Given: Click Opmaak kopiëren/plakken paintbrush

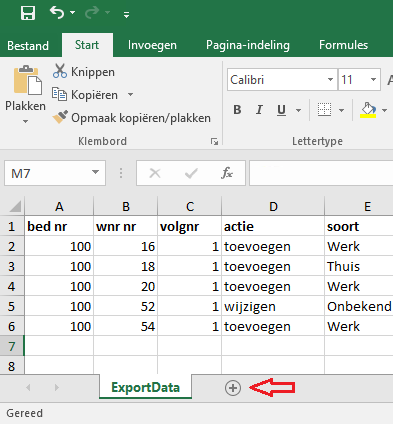Looking at the screenshot, I should (132, 118).
